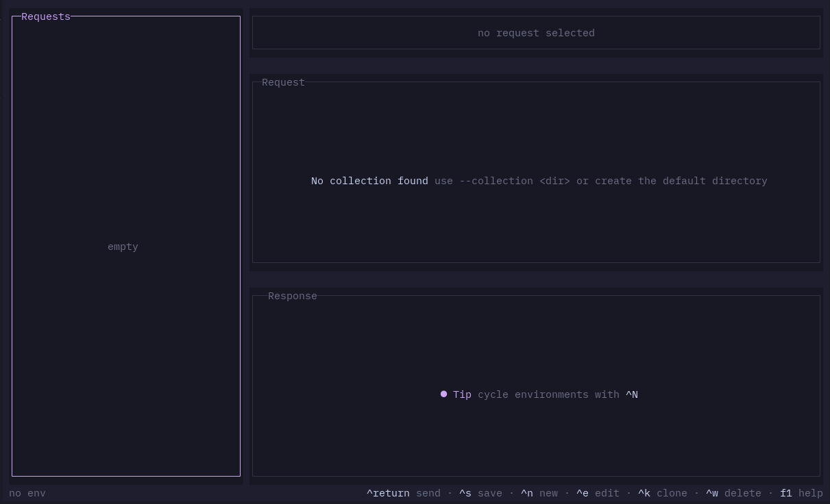830x504 pixels.
Task: Click 'cycle environments with' tip text
Action: click(548, 394)
